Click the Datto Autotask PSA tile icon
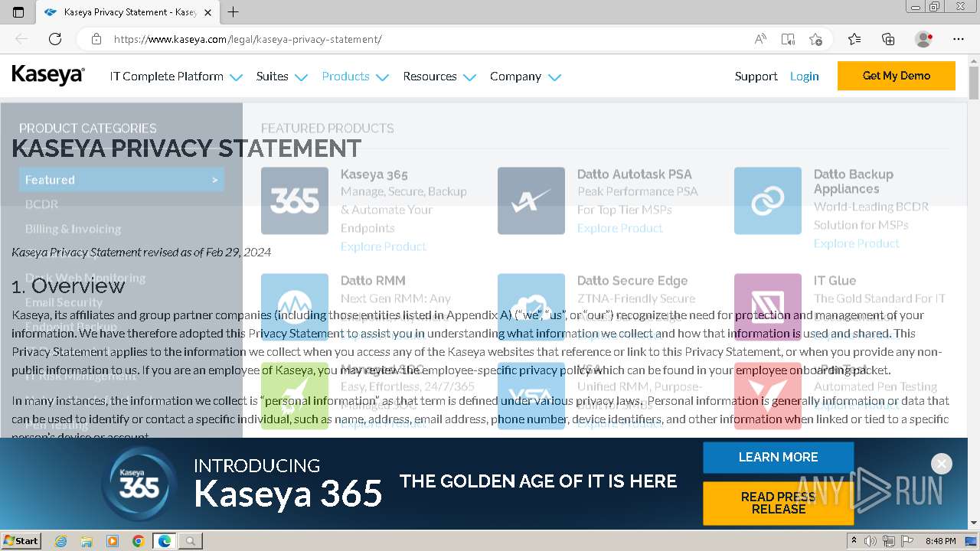The height and width of the screenshot is (551, 980). click(531, 201)
